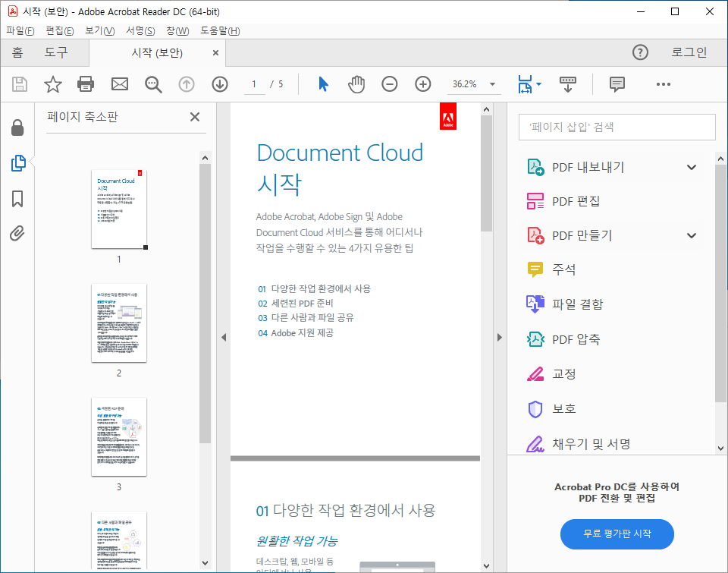
Task: Click document link 03 다른 사람과 파일 공유
Action: [306, 318]
